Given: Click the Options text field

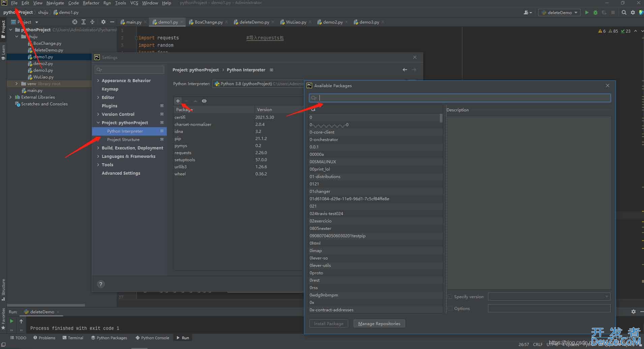Looking at the screenshot, I should click(549, 308).
